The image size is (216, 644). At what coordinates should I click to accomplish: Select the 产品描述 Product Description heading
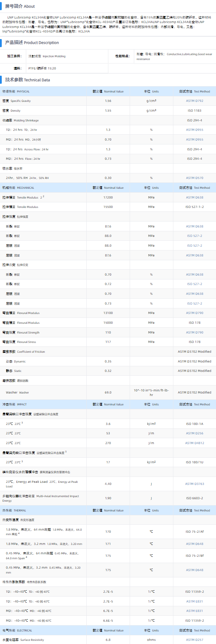32,43
